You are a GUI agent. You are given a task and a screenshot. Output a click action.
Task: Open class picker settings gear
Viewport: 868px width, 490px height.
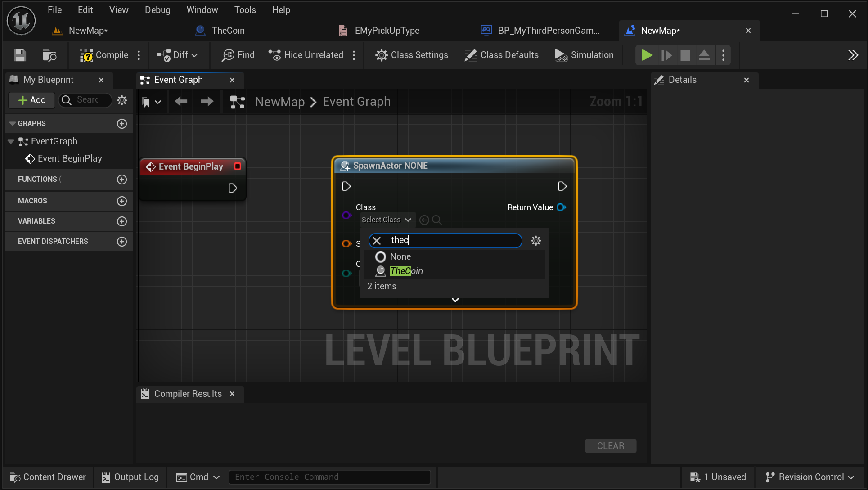(x=535, y=241)
